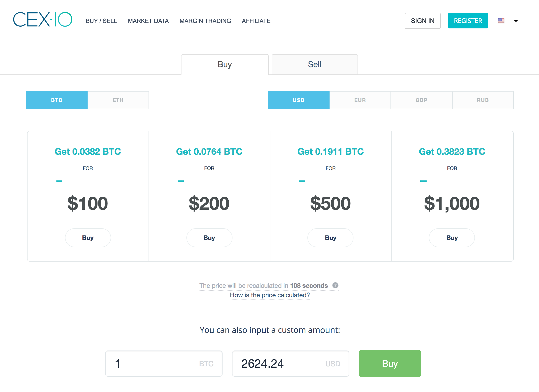Click the Sign In button

[x=422, y=21]
